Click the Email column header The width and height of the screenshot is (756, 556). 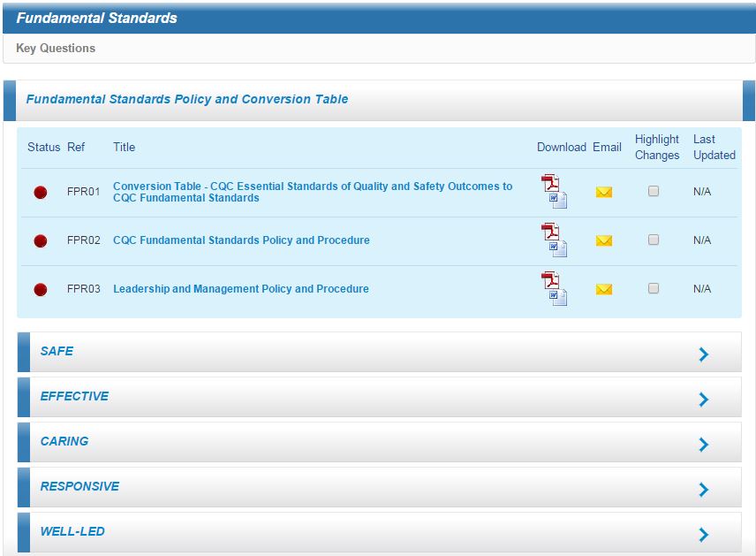(607, 148)
